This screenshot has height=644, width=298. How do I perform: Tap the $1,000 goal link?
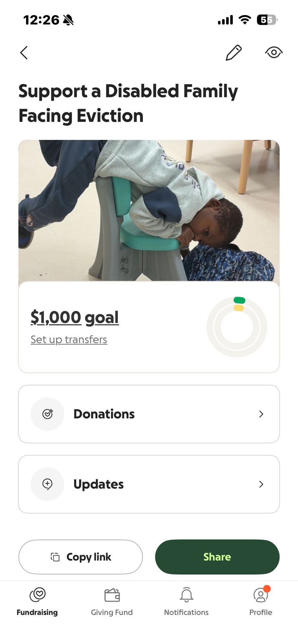click(x=75, y=317)
